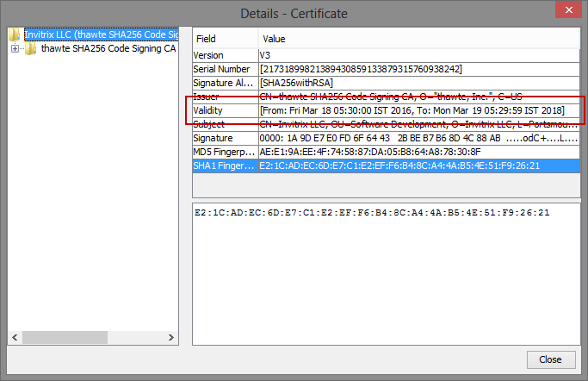588x381 pixels.
Task: Select the SHA1 Finger... row
Action: tap(387, 166)
